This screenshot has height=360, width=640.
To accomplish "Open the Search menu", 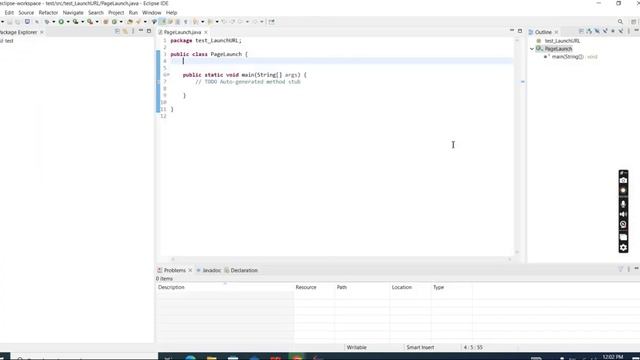I will coord(96,13).
